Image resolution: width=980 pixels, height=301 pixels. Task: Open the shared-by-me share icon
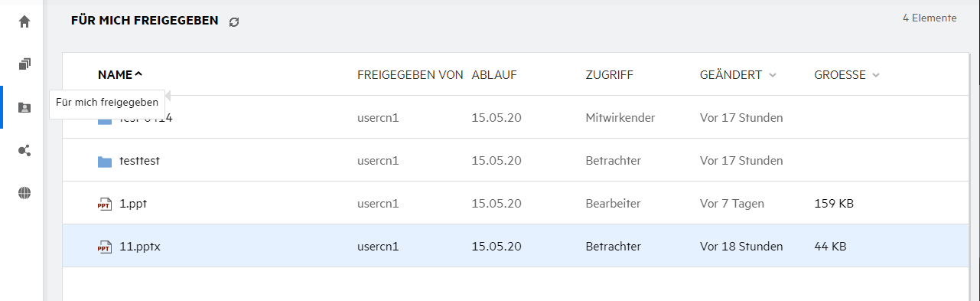tap(24, 150)
